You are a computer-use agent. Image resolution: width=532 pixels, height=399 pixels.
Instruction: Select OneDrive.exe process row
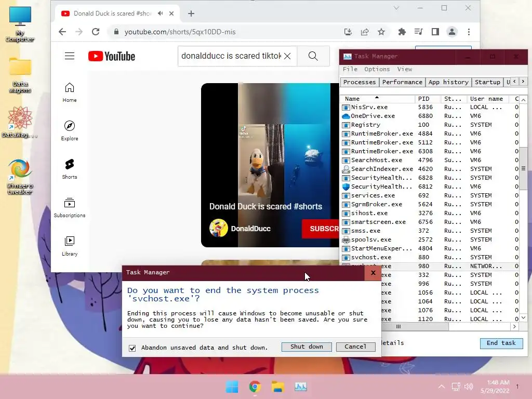coord(430,116)
